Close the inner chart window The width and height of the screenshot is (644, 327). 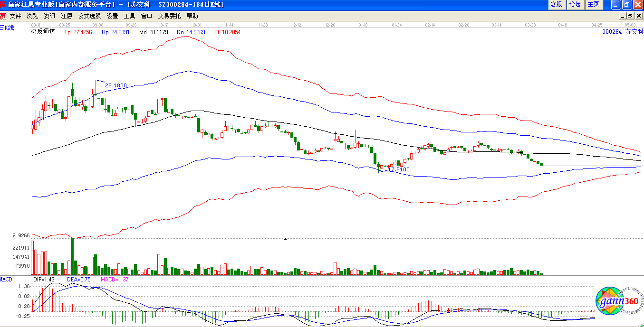pos(638,16)
